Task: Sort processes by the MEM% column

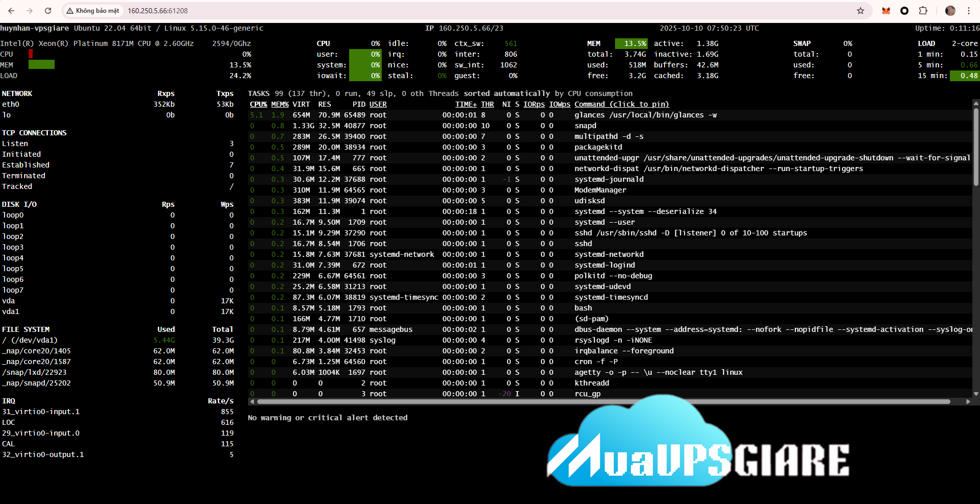Action: [280, 104]
